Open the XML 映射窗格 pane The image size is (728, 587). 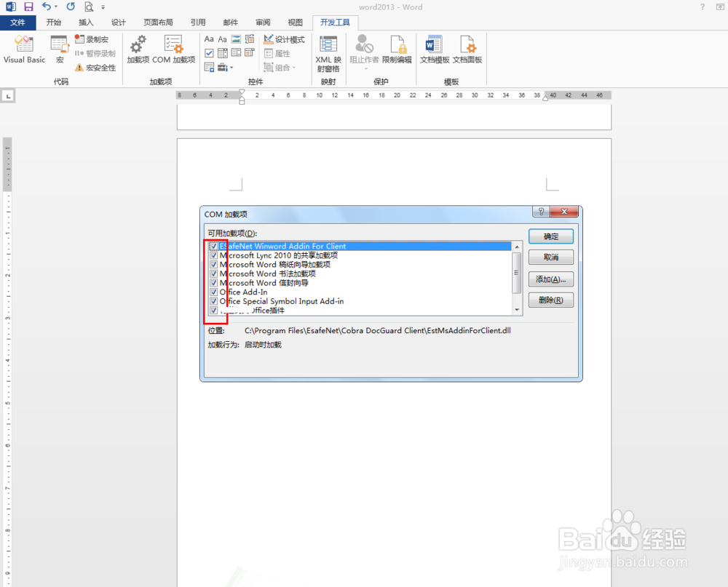click(x=328, y=53)
